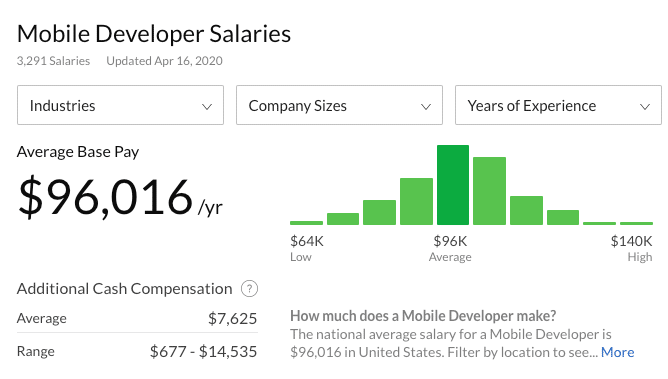Open the Years of Experience dropdown

click(x=558, y=105)
